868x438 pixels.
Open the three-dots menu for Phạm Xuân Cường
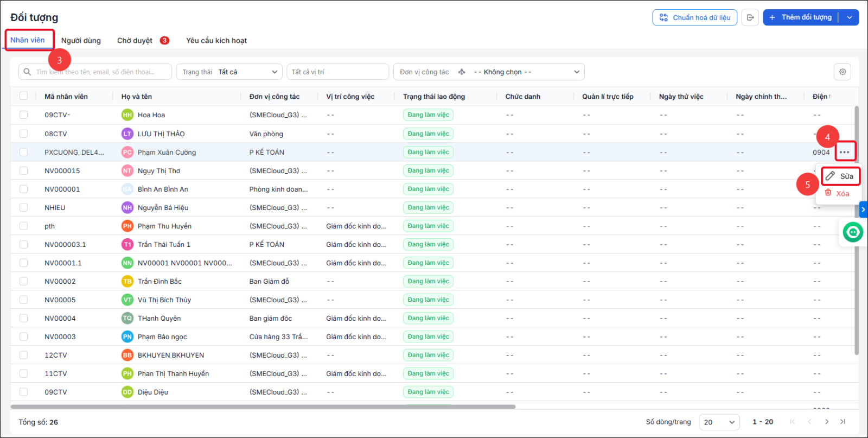coord(845,152)
